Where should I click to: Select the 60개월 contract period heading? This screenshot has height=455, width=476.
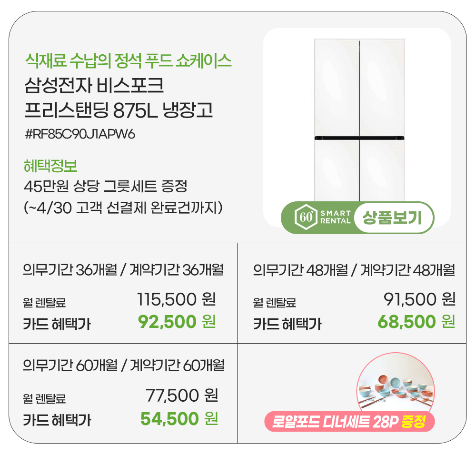click(x=124, y=366)
